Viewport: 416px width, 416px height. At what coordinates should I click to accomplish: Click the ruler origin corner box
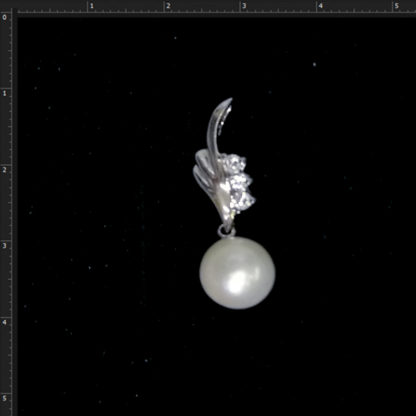click(6, 6)
